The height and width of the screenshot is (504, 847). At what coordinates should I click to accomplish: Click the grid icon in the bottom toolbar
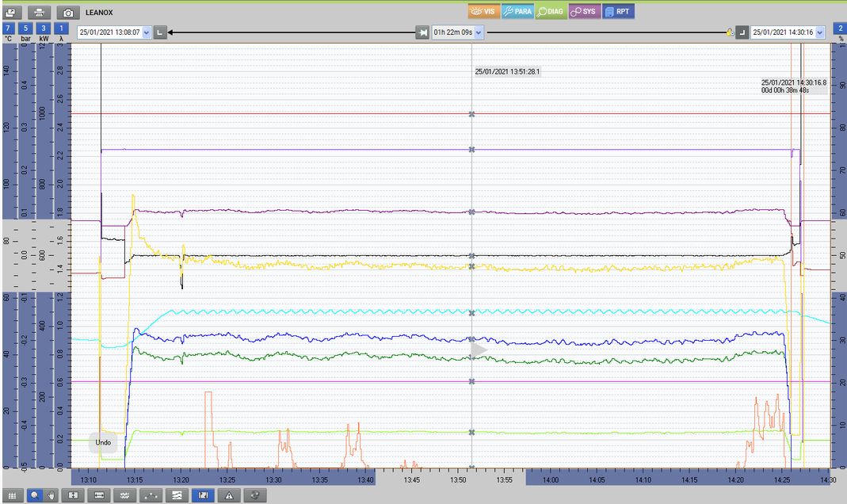pyautogui.click(x=12, y=495)
